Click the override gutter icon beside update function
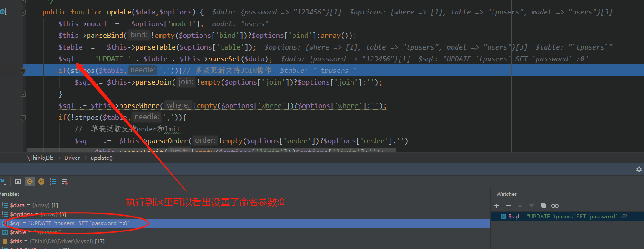The width and height of the screenshot is (644, 249). 3,12
